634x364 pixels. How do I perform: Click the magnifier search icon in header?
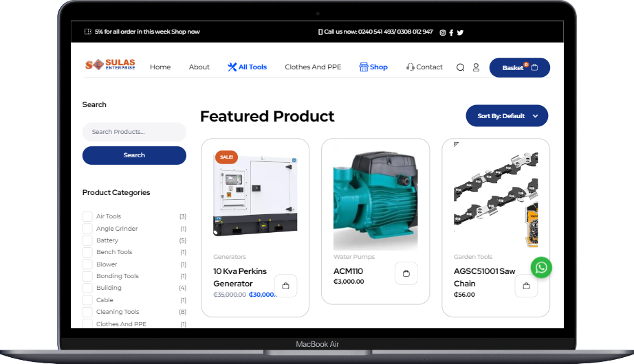(460, 67)
